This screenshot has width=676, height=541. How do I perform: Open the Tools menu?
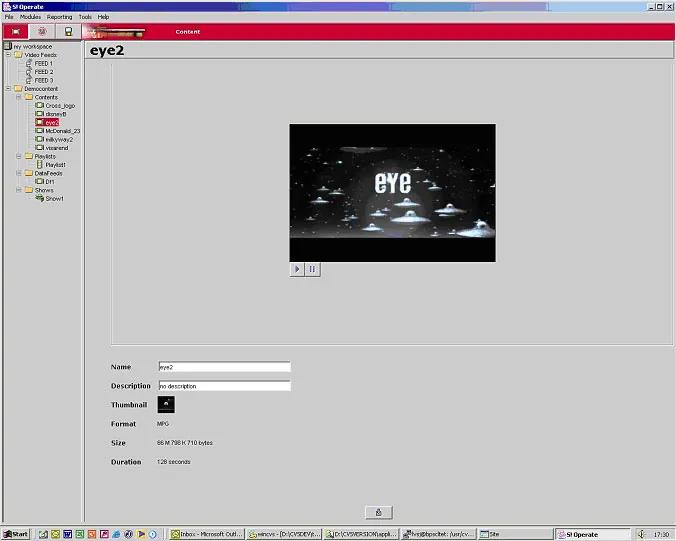85,17
